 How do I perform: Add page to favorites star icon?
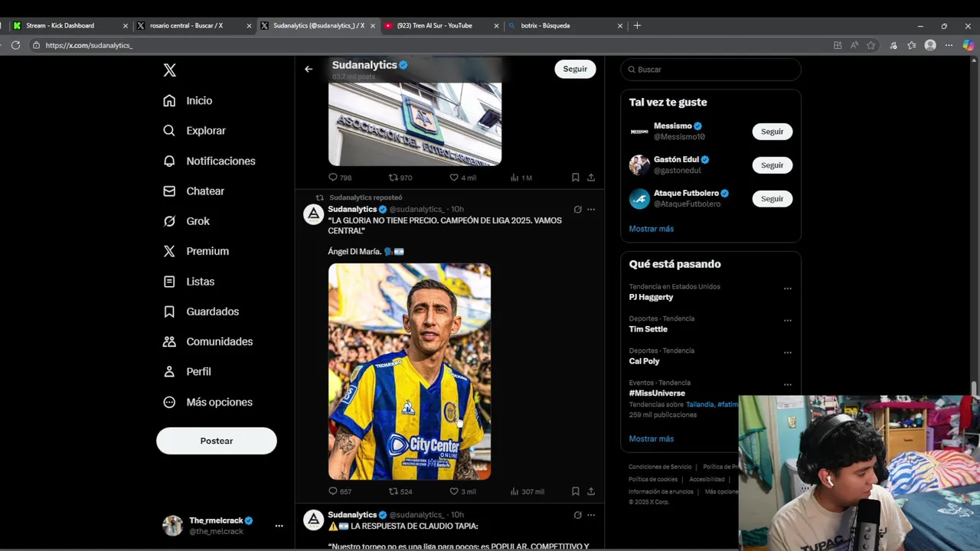(871, 45)
